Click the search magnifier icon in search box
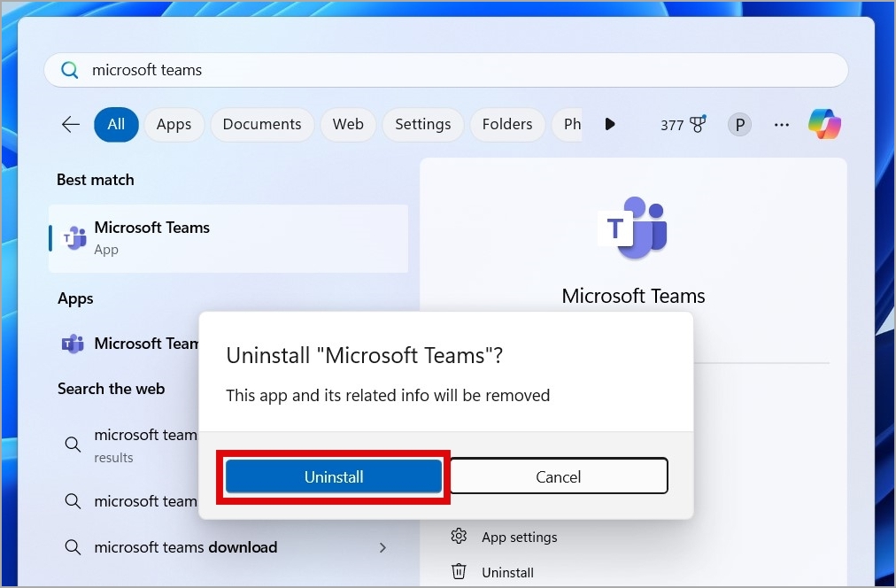The width and height of the screenshot is (896, 588). pyautogui.click(x=70, y=70)
